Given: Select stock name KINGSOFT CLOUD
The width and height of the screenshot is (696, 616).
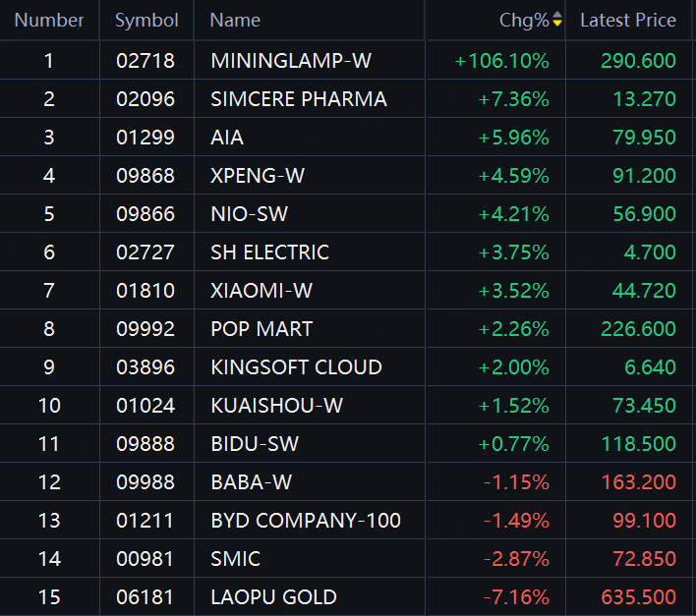Looking at the screenshot, I should 297,367.
